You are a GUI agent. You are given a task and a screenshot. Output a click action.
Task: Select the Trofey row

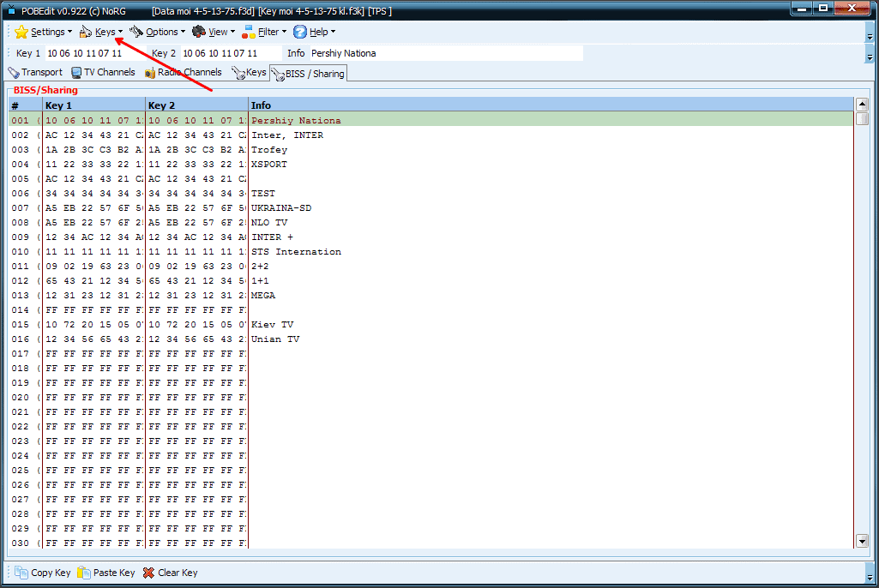point(430,150)
